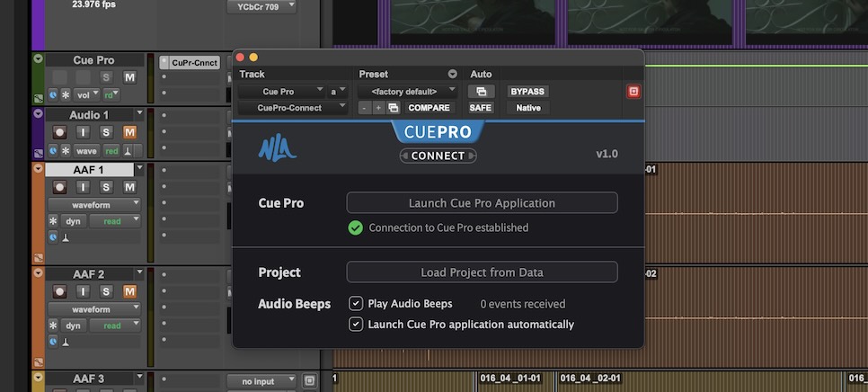Click AAF 1 track asterisk icon beside dyn
The image size is (868, 392).
[x=53, y=221]
